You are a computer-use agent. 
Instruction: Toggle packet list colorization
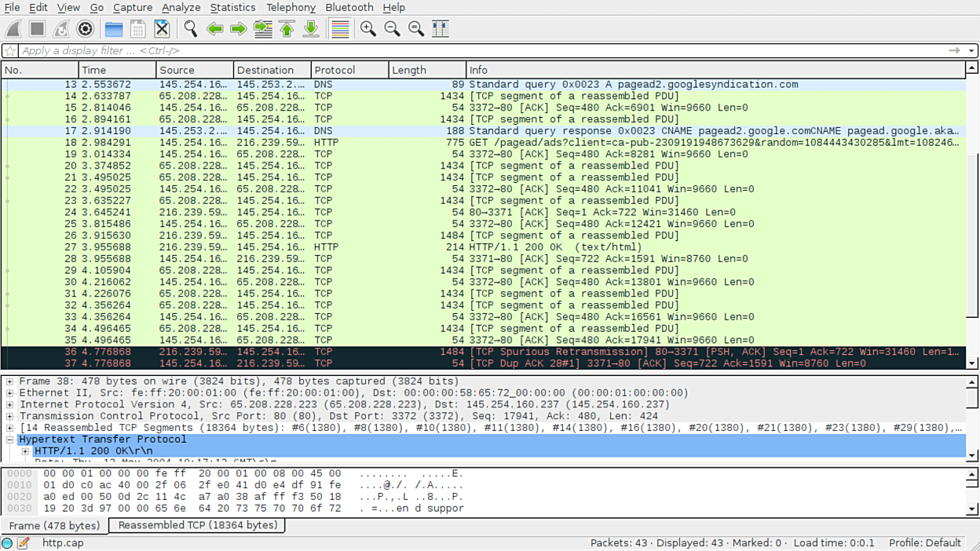(x=339, y=29)
